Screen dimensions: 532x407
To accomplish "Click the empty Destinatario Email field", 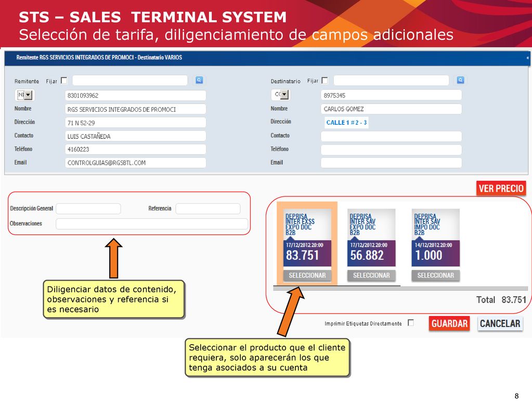I will [391, 163].
